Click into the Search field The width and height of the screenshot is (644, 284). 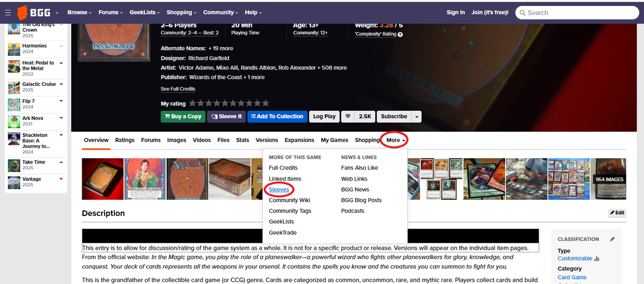point(577,12)
